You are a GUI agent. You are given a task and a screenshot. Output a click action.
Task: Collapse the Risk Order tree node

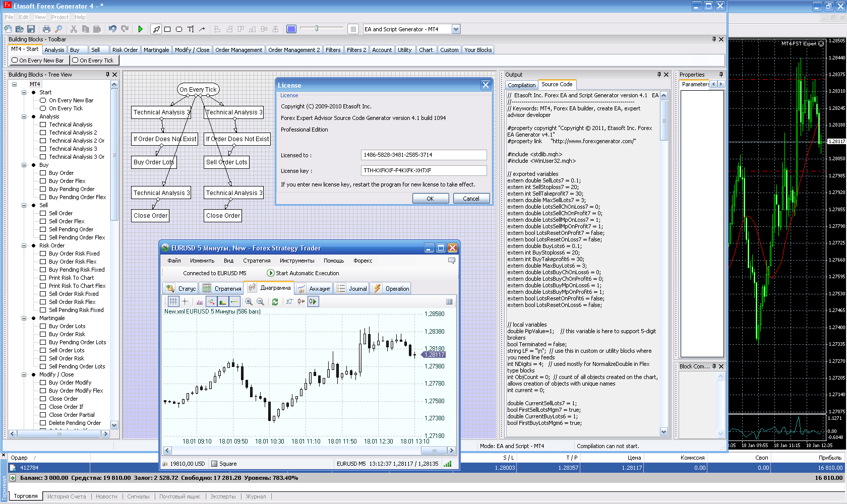pyautogui.click(x=24, y=245)
